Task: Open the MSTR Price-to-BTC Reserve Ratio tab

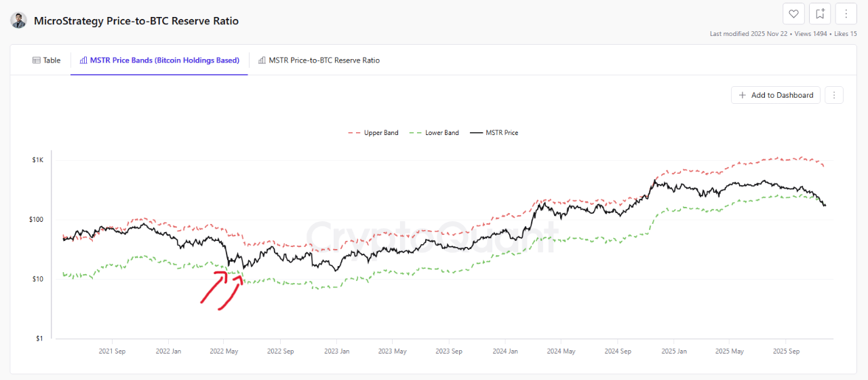Action: tap(319, 60)
